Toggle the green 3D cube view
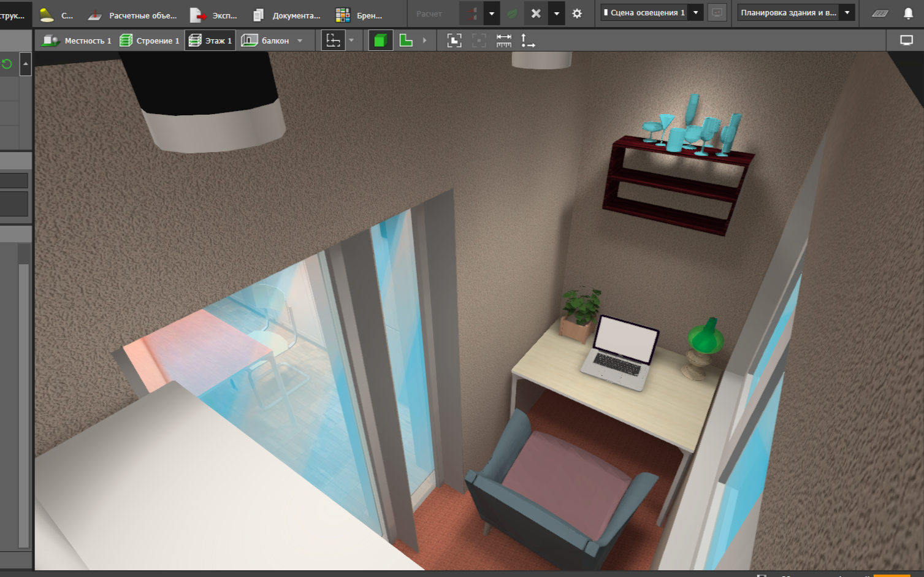This screenshot has width=924, height=577. coord(380,40)
